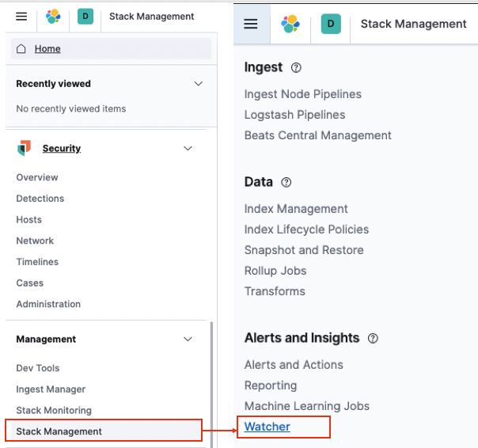Image resolution: width=478 pixels, height=448 pixels.
Task: Toggle the right panel hamburger menu
Action: point(251,24)
